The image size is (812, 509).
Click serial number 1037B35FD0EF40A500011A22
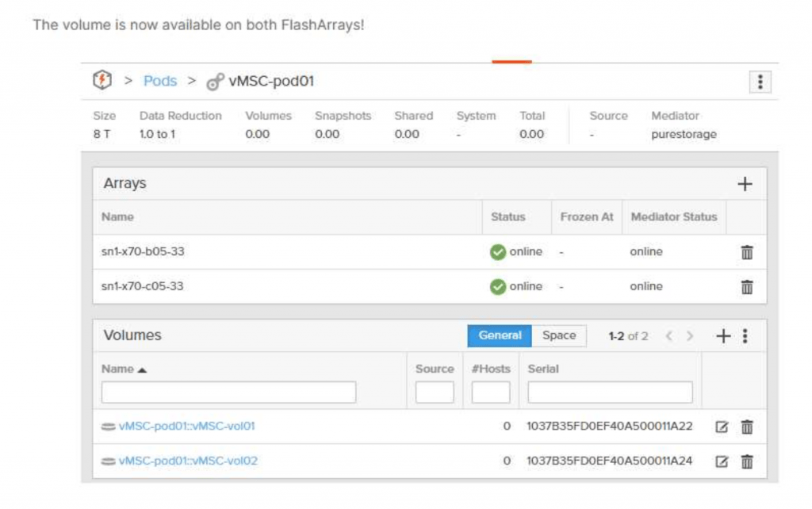pyautogui.click(x=610, y=427)
